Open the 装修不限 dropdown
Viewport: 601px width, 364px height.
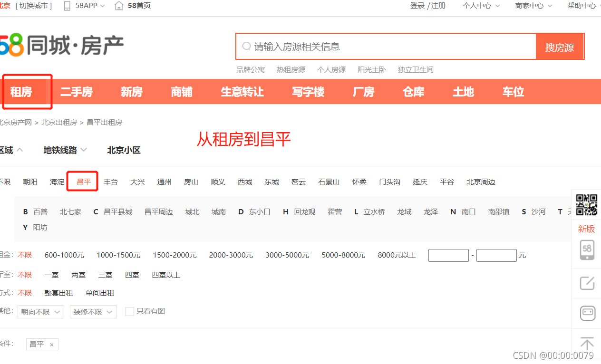coord(93,312)
